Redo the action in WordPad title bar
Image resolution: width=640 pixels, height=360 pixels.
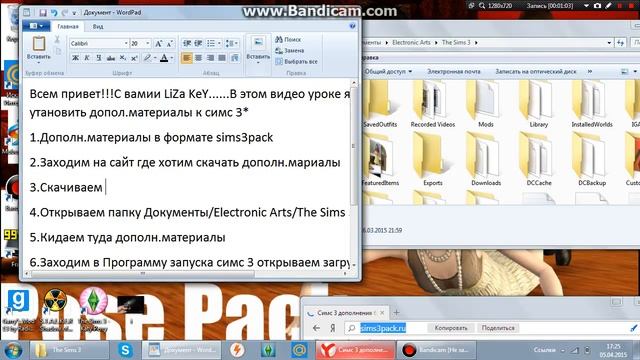point(64,13)
